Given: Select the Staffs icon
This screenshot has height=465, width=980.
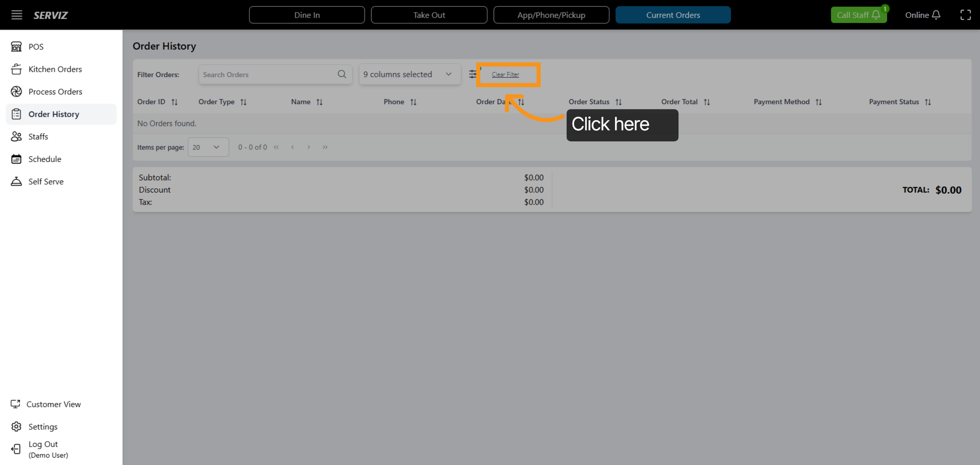Looking at the screenshot, I should tap(16, 136).
